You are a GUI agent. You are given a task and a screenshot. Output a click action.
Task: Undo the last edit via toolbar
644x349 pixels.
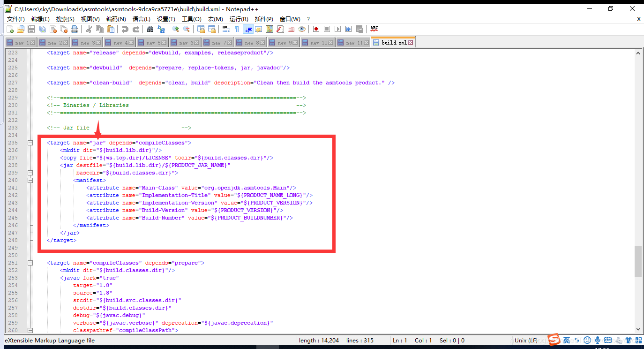(125, 29)
